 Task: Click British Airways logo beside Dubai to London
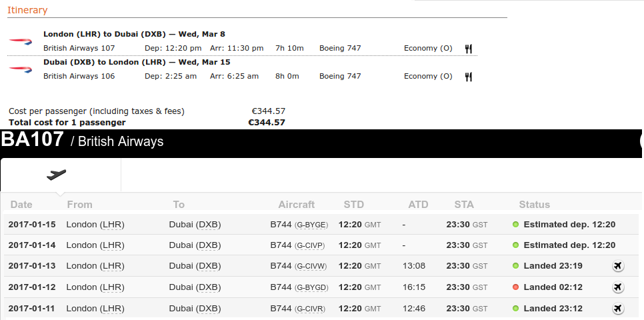click(21, 69)
